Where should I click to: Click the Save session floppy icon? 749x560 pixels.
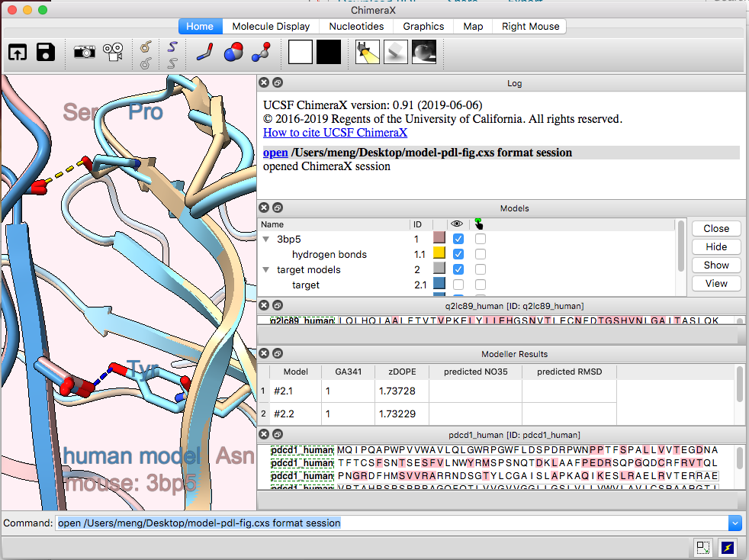click(x=46, y=52)
